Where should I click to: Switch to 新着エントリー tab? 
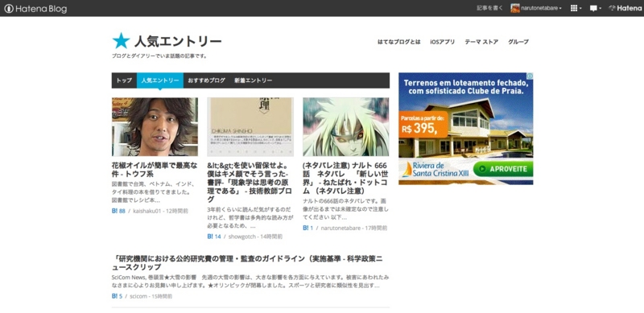(x=253, y=80)
